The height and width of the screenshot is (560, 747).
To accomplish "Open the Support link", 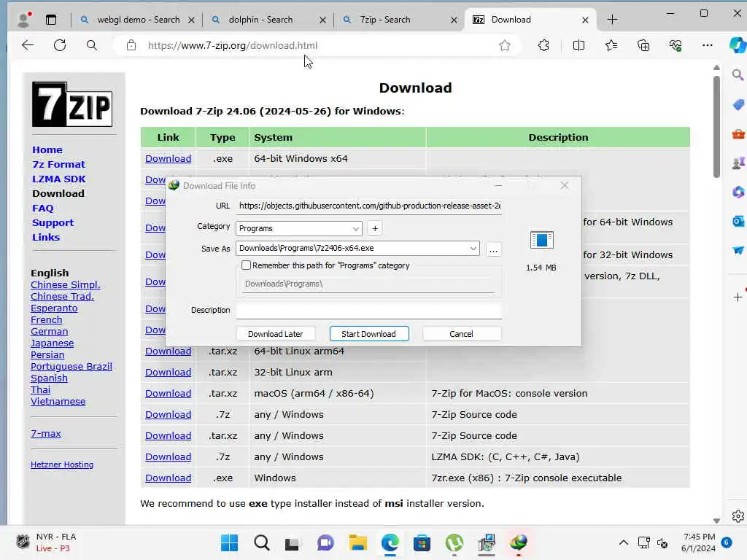I will 53,223.
